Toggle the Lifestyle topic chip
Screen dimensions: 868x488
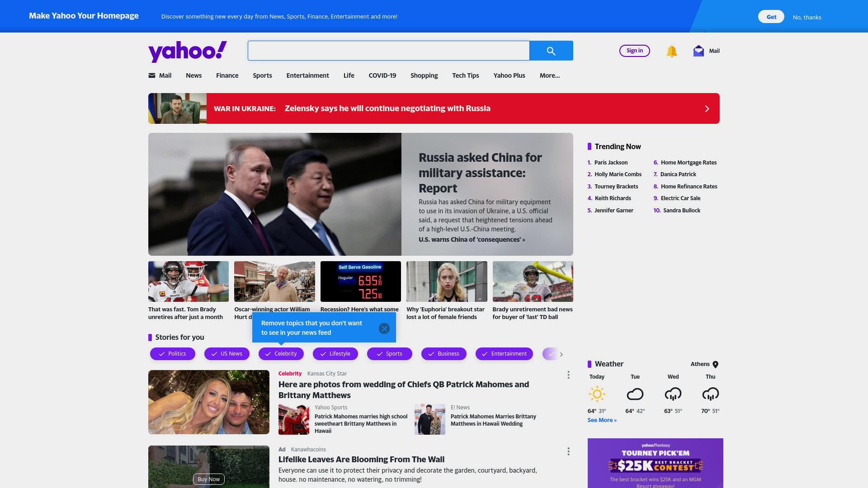tap(335, 354)
